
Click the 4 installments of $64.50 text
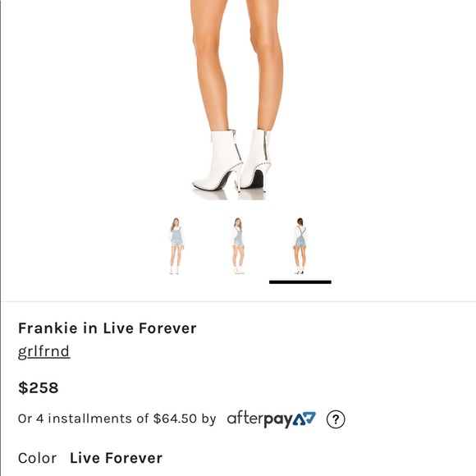[117, 419]
